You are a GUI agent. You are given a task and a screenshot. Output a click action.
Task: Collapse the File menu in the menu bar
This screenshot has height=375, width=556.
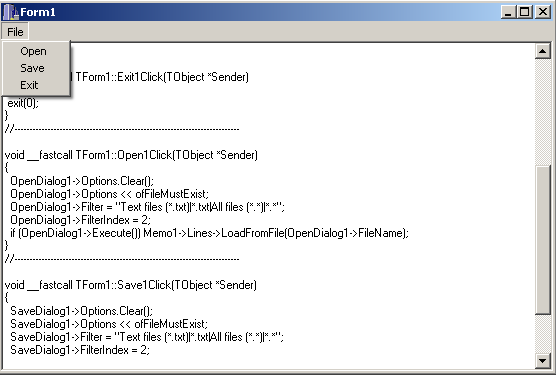[15, 32]
